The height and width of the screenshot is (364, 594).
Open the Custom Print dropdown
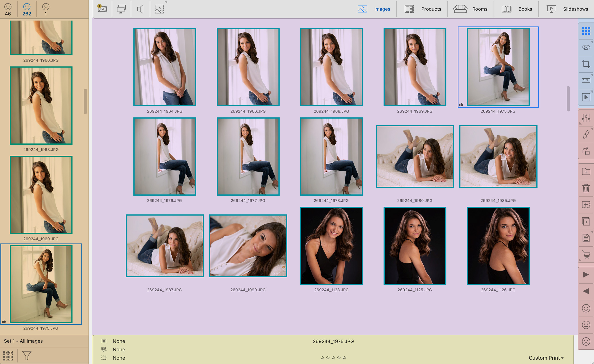(546, 358)
